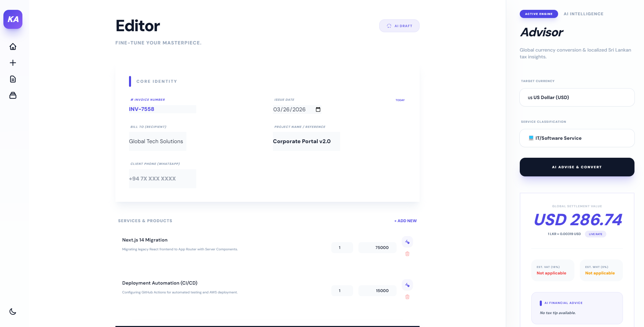Click the client phone WhatsApp field
644x327 pixels.
pos(162,179)
